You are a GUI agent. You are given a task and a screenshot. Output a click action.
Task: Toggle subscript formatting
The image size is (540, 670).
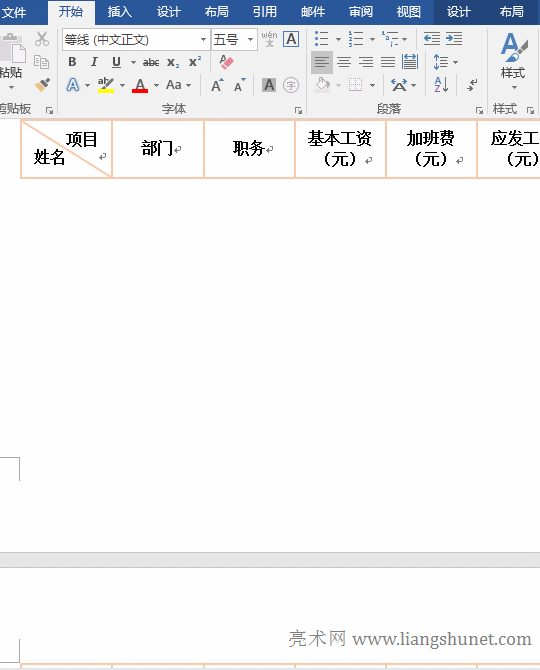pos(173,62)
